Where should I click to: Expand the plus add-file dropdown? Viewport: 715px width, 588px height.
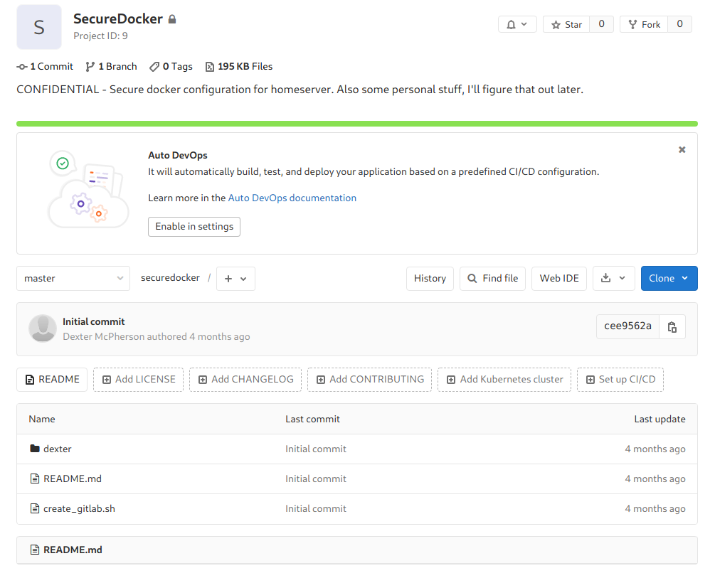tap(235, 279)
